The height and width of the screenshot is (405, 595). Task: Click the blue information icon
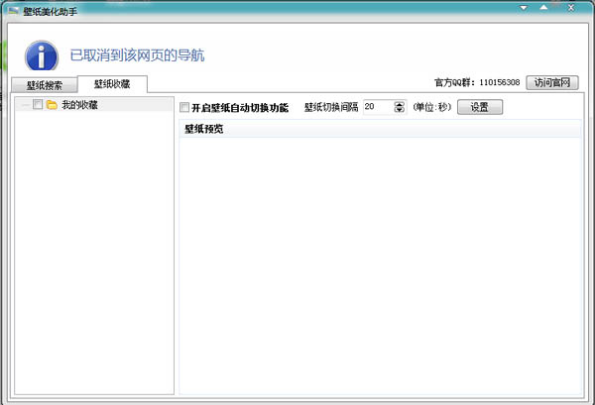41,56
